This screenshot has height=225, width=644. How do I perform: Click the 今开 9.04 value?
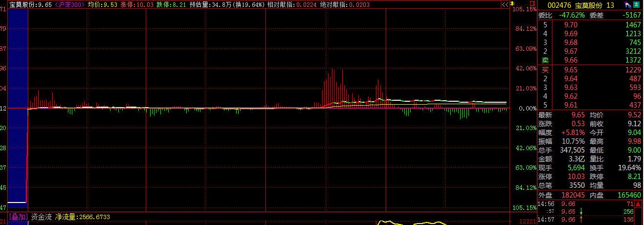(x=634, y=132)
